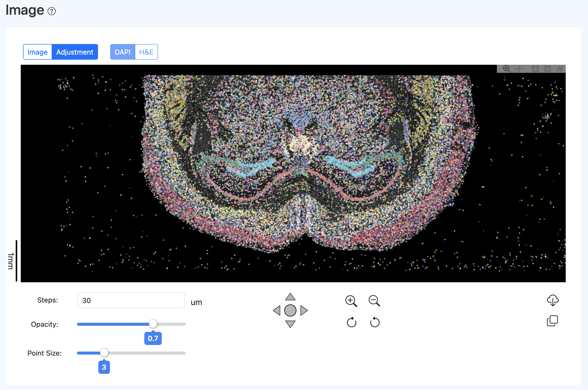Reset the view with the home icon

pyautogui.click(x=560, y=69)
